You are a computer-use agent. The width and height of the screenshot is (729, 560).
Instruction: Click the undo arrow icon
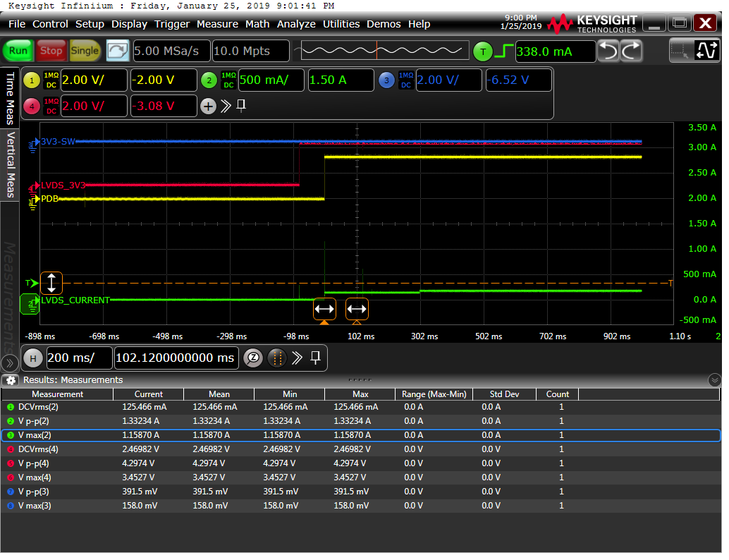608,51
